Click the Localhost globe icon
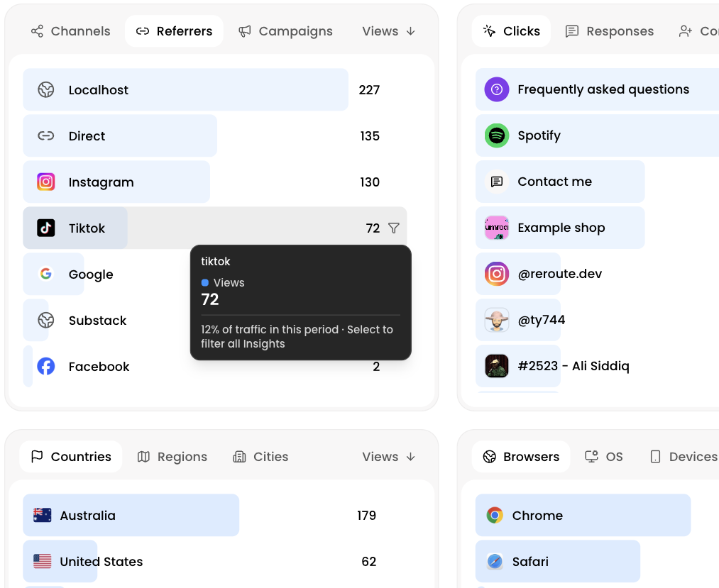Viewport: 719px width, 588px height. pyautogui.click(x=46, y=90)
